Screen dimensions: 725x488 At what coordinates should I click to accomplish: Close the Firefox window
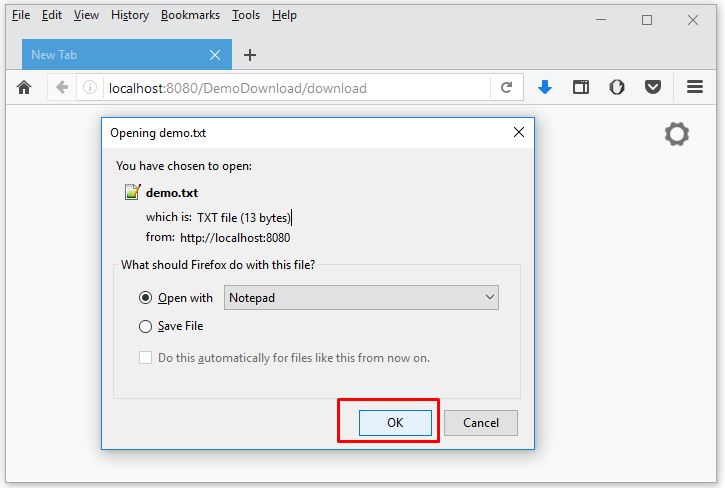point(693,20)
